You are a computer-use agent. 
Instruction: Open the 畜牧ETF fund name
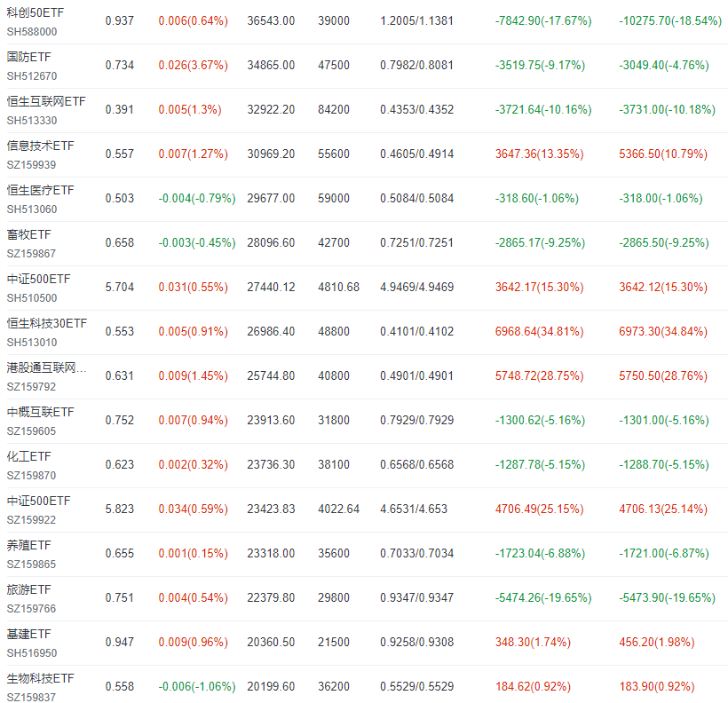point(28,234)
